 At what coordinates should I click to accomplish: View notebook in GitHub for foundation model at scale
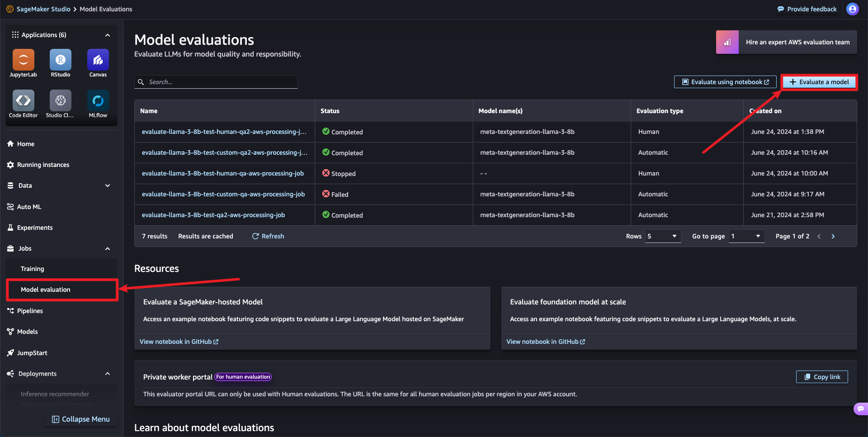coord(546,342)
